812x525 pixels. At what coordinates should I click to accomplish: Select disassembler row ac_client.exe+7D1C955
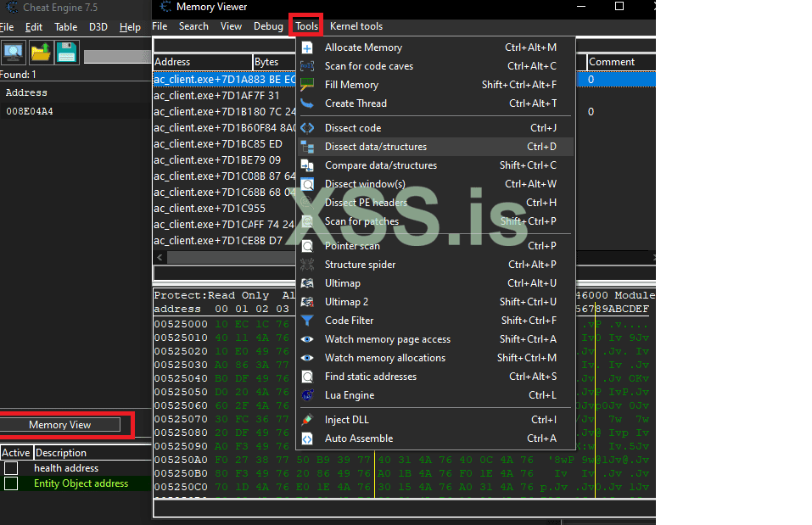[x=225, y=209]
